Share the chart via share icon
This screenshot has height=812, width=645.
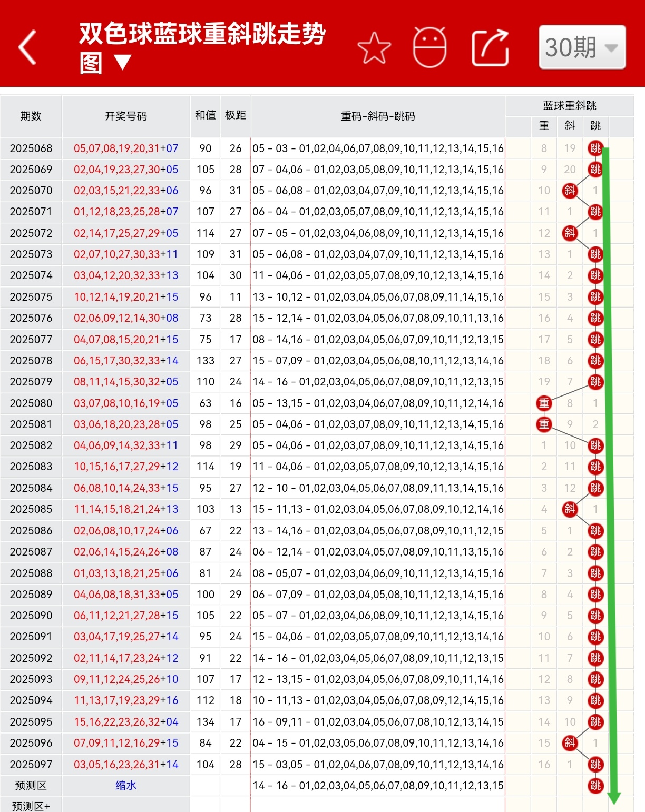point(490,47)
